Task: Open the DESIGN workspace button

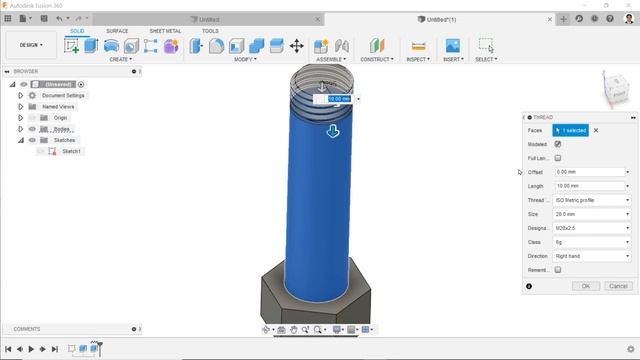Action: click(x=31, y=45)
